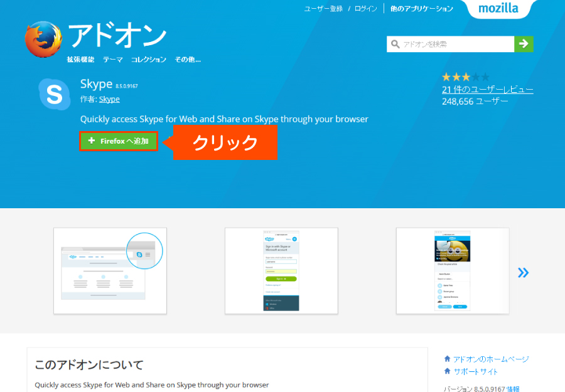
Task: Open the Skype author profile link
Action: tap(109, 99)
